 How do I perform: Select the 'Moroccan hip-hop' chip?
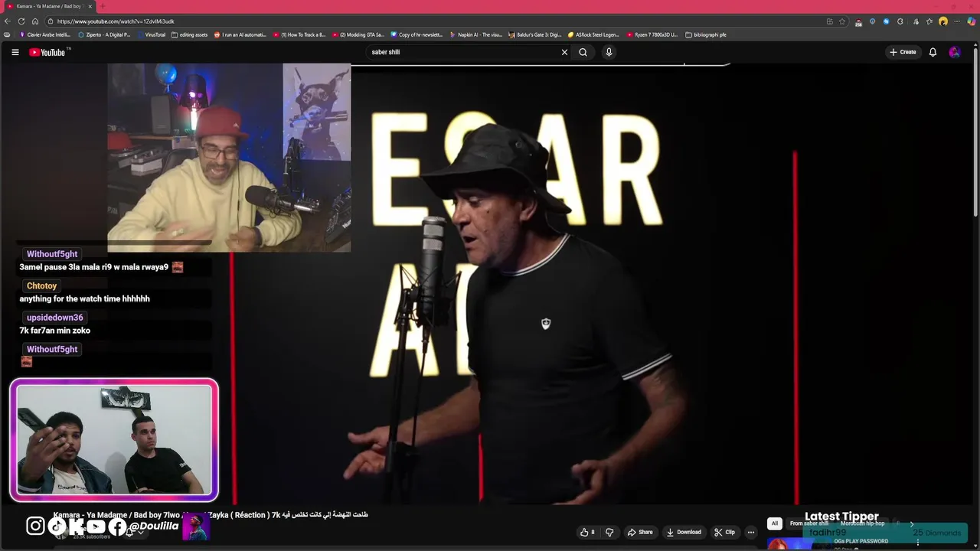click(863, 523)
